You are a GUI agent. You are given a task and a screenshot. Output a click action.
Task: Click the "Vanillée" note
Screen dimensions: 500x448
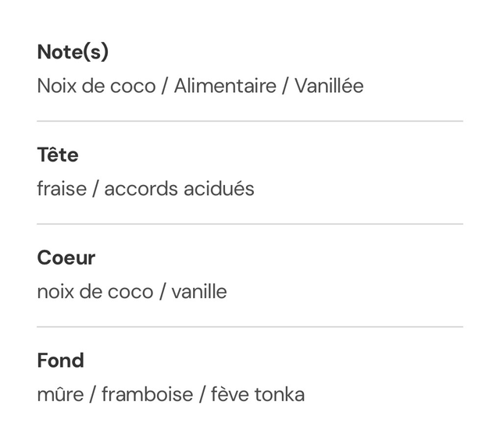pos(329,86)
